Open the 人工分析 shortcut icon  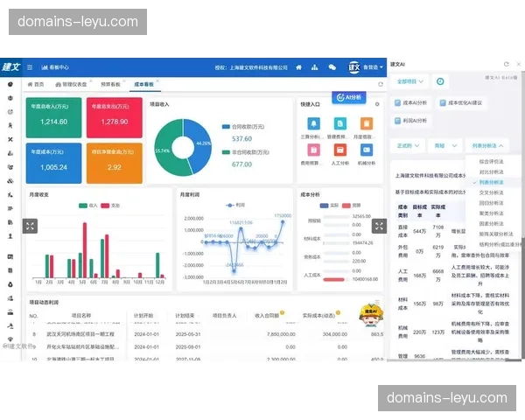coord(339,151)
